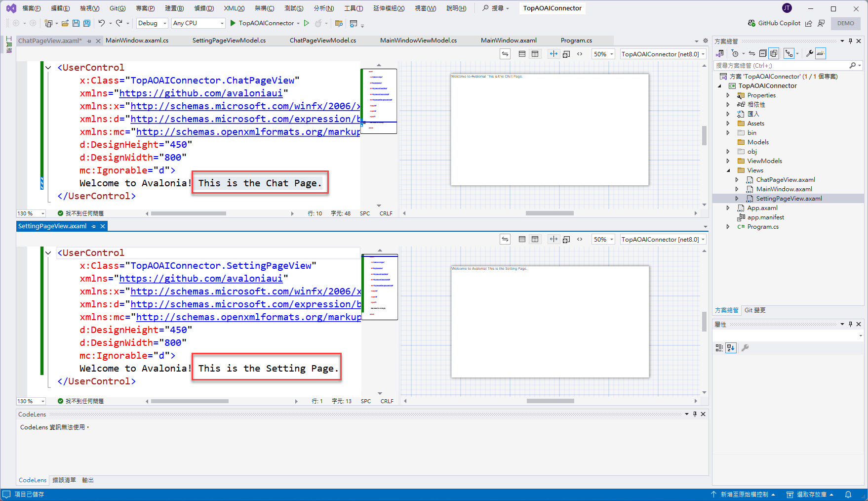Click the Redo arrow icon
This screenshot has width=868, height=501.
point(119,23)
